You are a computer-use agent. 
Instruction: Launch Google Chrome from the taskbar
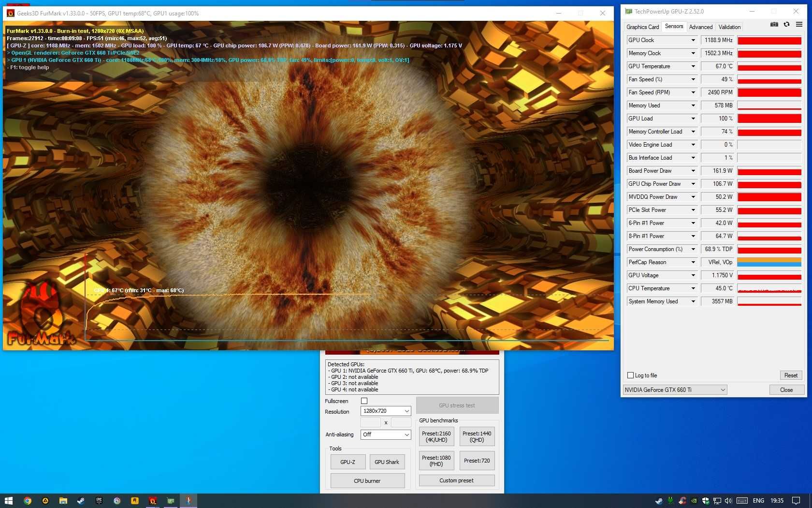28,501
